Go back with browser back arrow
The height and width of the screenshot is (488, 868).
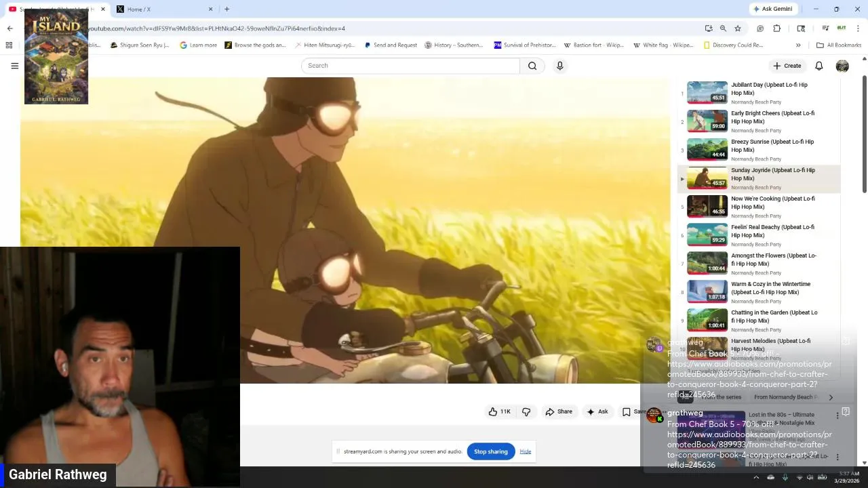pos(9,28)
